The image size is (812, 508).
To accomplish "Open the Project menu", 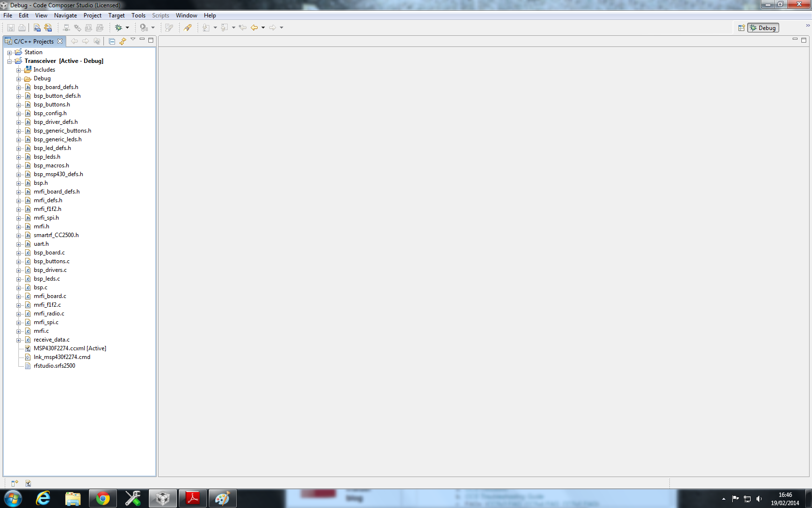I will 92,15.
